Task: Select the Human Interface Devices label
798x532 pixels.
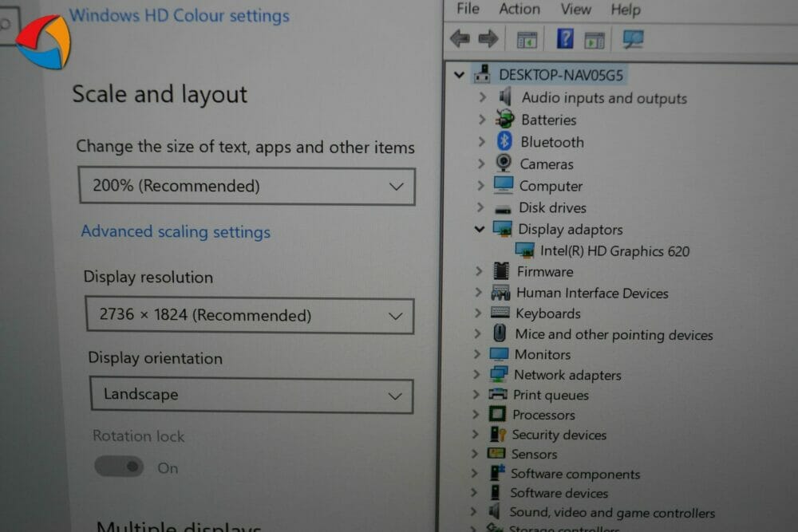Action: 592,293
